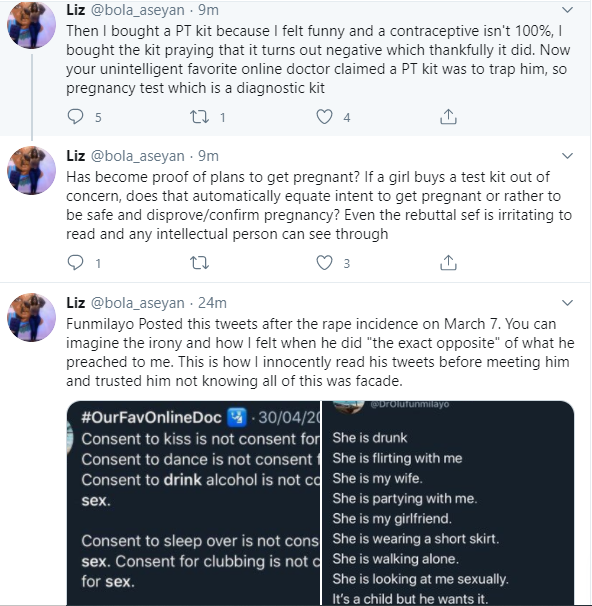
Task: Click Liz's avatar on the 24m tweet
Action: pyautogui.click(x=32, y=317)
